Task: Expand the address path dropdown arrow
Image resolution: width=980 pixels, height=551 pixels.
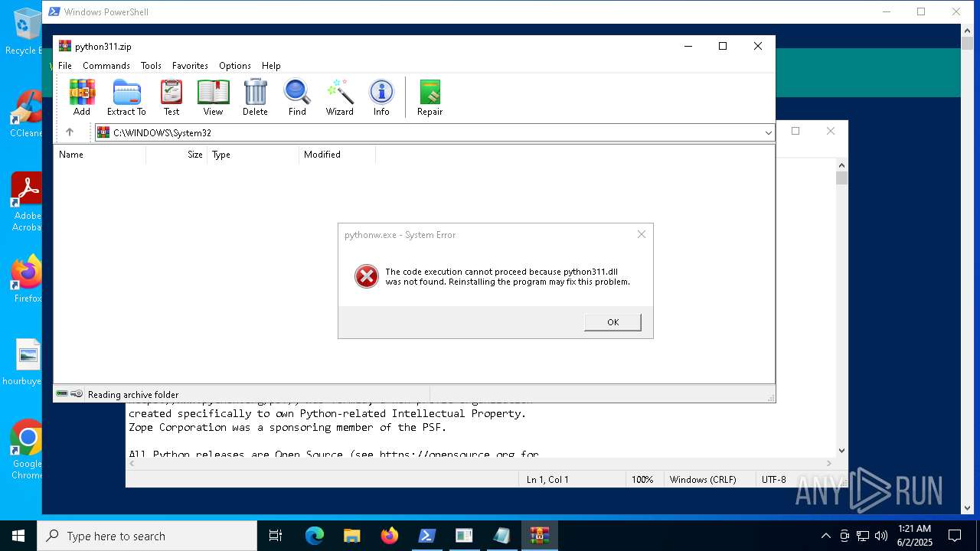Action: [768, 133]
